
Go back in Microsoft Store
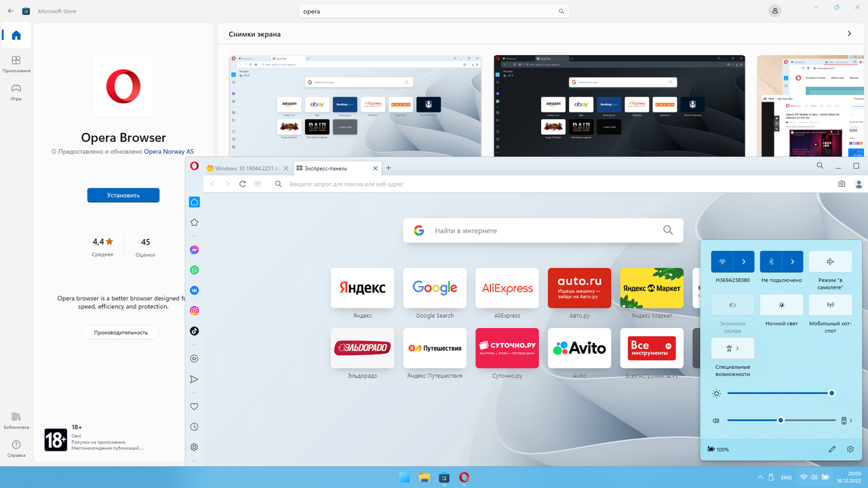coord(11,11)
